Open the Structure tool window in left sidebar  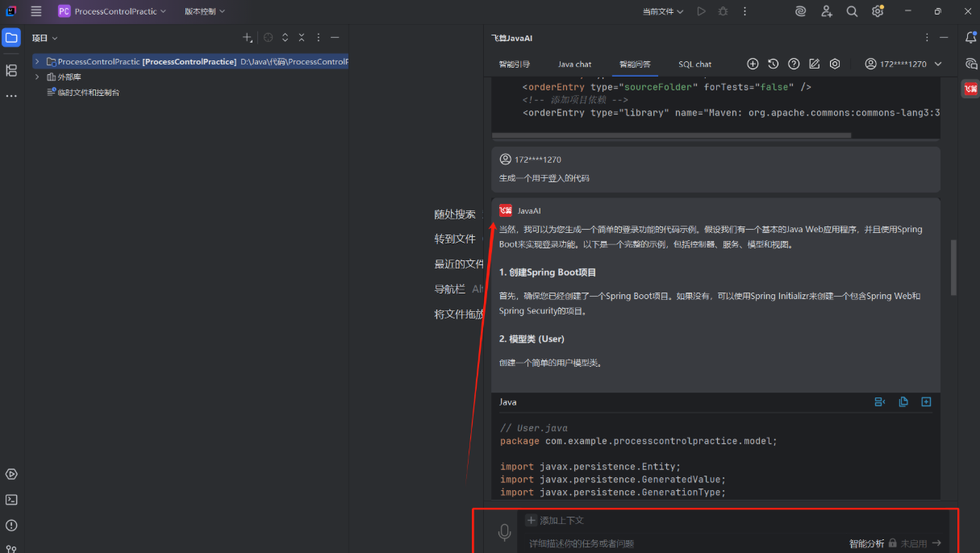pos(11,70)
